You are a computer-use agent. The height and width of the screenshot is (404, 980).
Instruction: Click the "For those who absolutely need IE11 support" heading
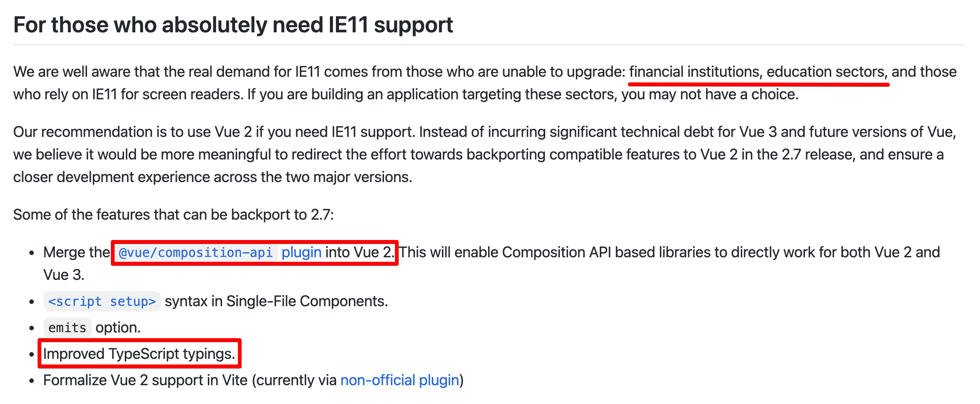coord(233,25)
